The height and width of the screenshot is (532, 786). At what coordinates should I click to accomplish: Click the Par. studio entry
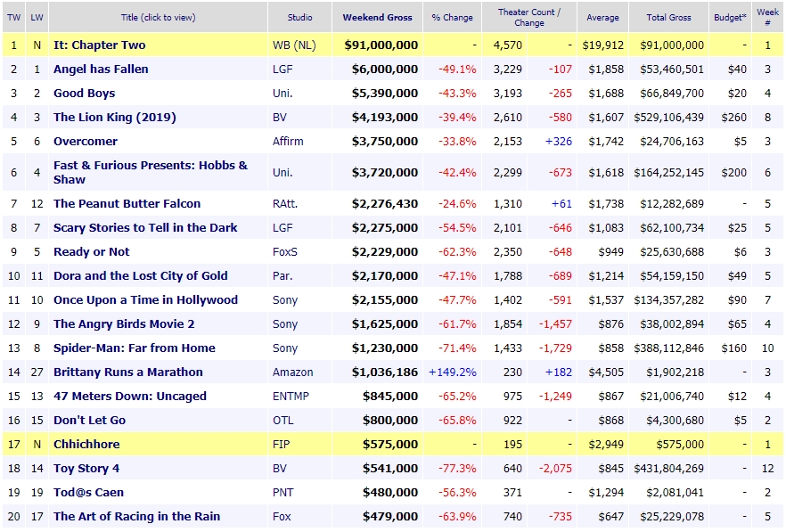coord(282,275)
